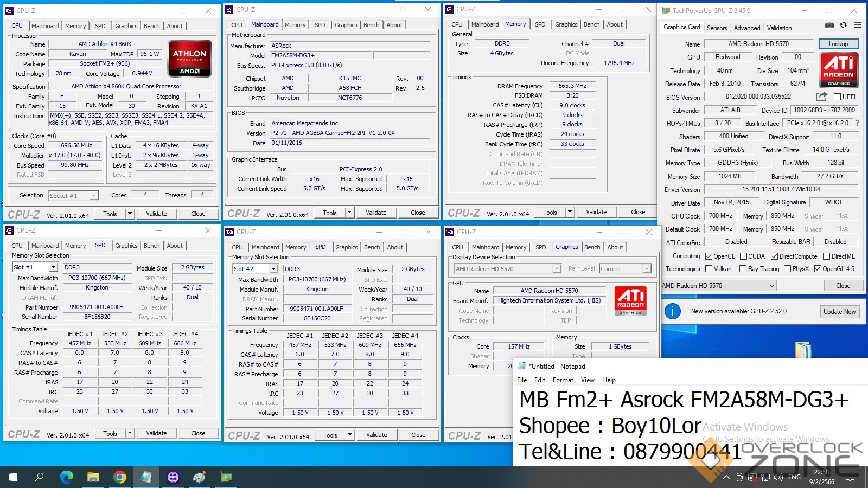This screenshot has width=868, height=488.
Task: Click the bus interface question mark icon
Action: point(857,123)
